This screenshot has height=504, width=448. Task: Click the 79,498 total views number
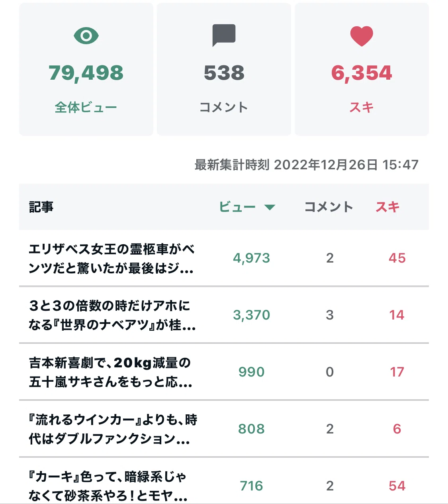pyautogui.click(x=86, y=73)
